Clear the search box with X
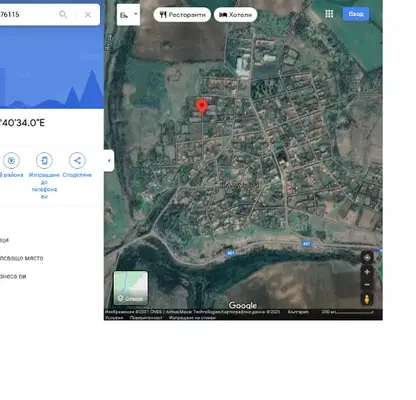416x400 pixels. point(88,14)
